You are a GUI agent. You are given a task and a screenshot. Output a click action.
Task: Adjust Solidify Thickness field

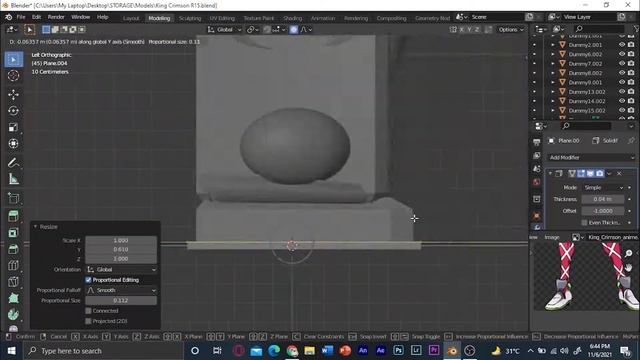[603, 199]
